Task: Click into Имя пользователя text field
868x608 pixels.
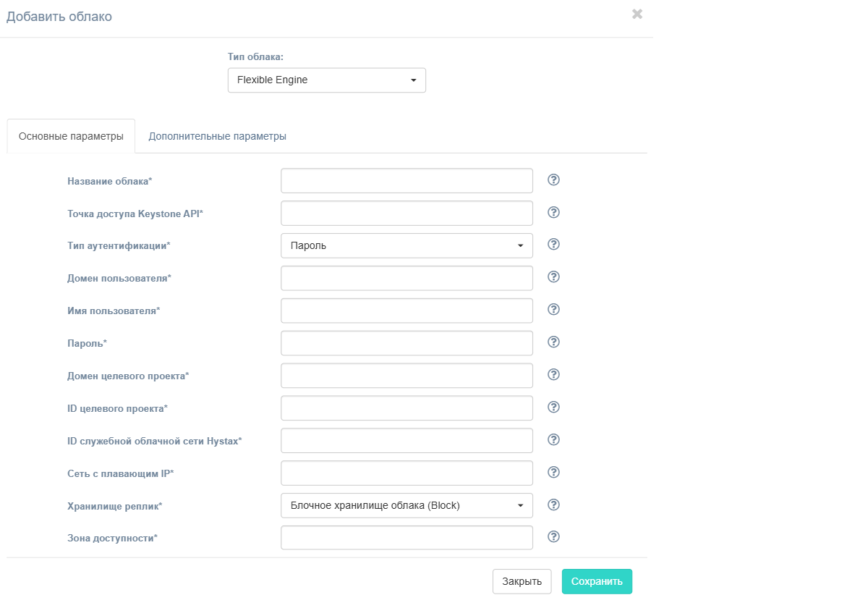Action: tap(407, 311)
